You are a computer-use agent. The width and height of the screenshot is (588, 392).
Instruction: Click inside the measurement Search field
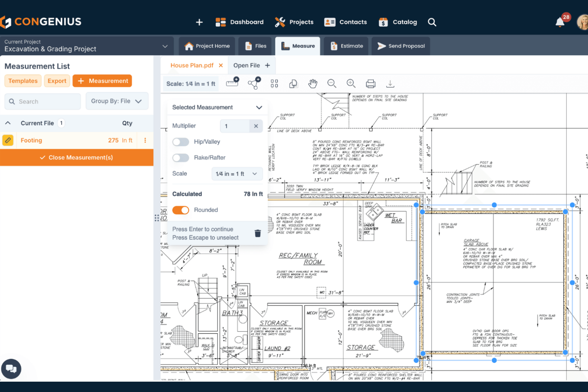(43, 101)
